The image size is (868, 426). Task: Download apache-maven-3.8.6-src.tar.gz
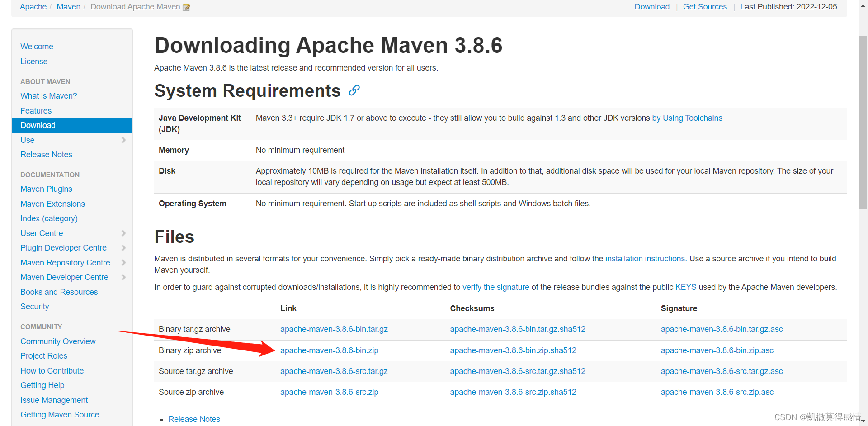click(x=334, y=371)
